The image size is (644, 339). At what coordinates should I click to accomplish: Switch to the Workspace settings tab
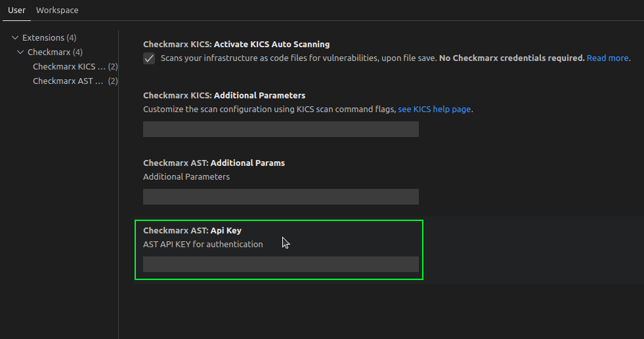click(57, 10)
